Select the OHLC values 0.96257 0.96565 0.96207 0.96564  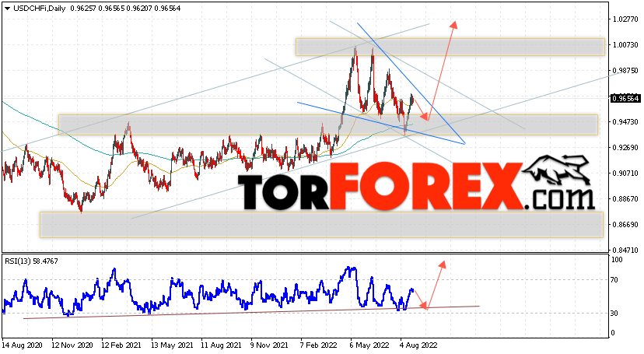[125, 9]
